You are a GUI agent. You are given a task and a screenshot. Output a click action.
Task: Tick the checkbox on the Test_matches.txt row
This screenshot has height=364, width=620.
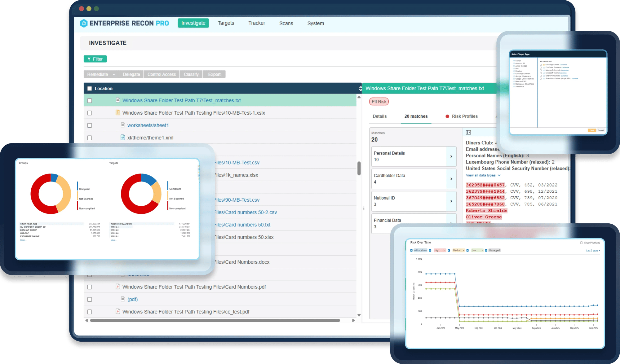tap(90, 100)
